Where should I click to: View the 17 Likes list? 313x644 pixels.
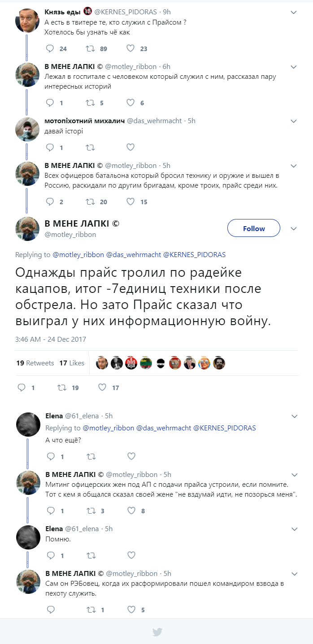pos(72,363)
